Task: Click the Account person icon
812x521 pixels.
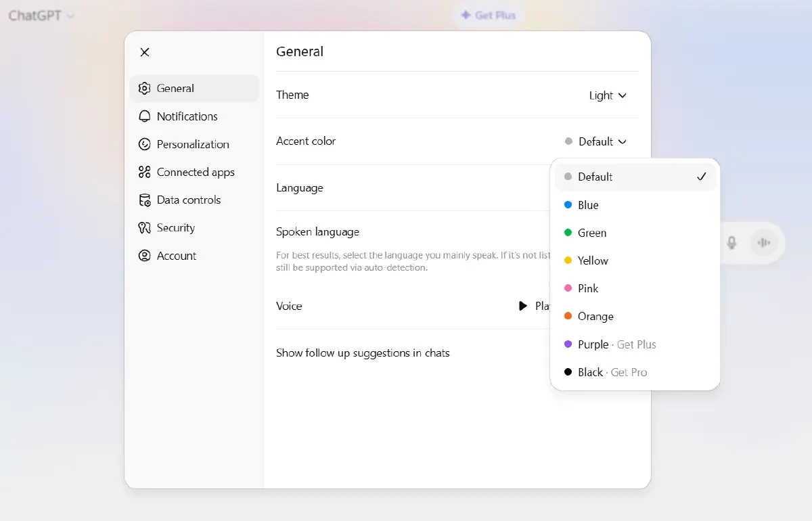Action: (144, 256)
